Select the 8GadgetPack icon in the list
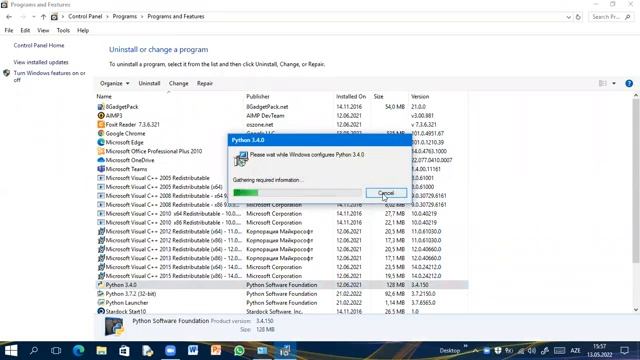Viewport: 640px width, 360px height. tap(101, 107)
